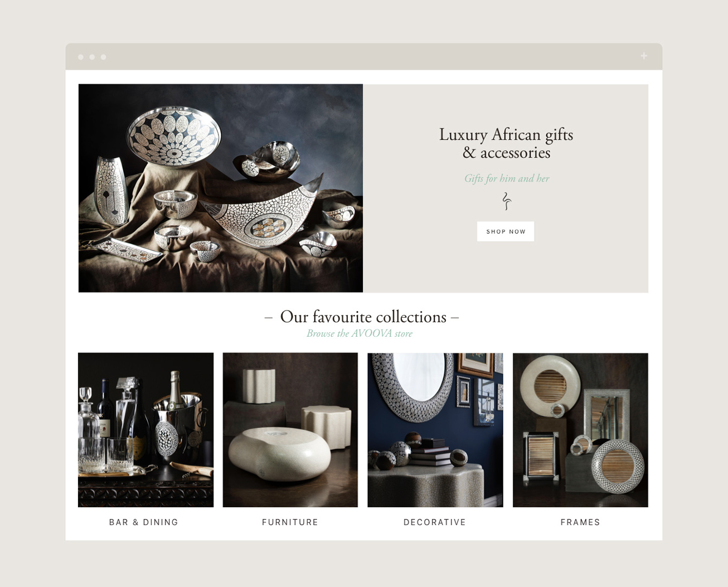This screenshot has height=587, width=728.
Task: Open the Furniture collection image
Action: 290,430
